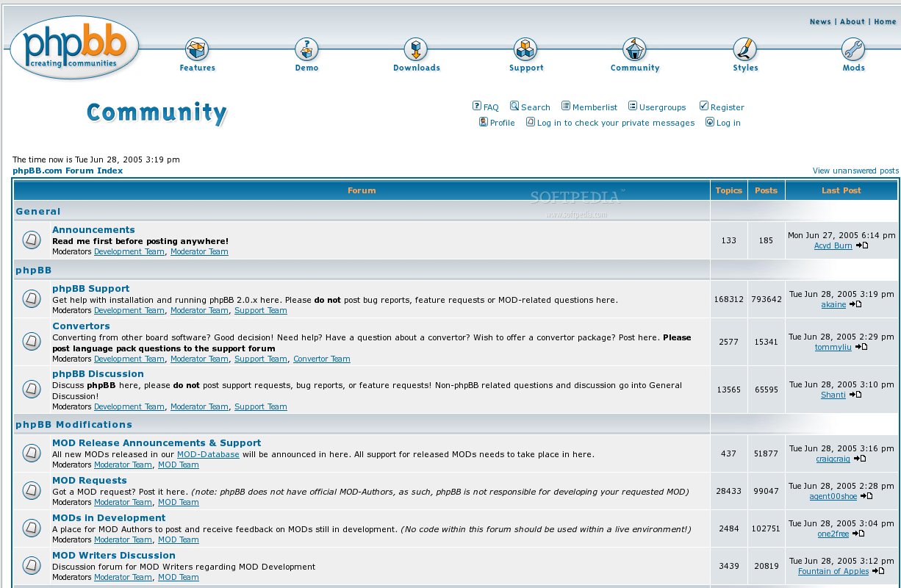
Task: Click the Search magnifier icon
Action: [514, 106]
